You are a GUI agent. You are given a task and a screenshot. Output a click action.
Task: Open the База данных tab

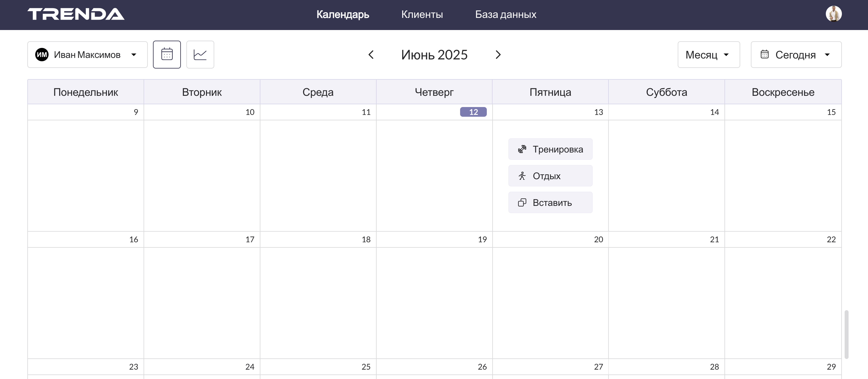point(505,14)
